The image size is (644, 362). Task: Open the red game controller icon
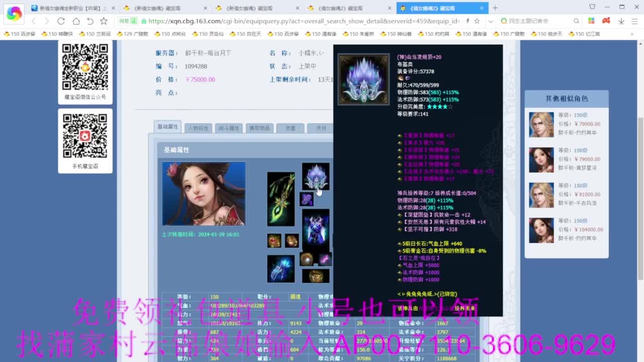606,21
